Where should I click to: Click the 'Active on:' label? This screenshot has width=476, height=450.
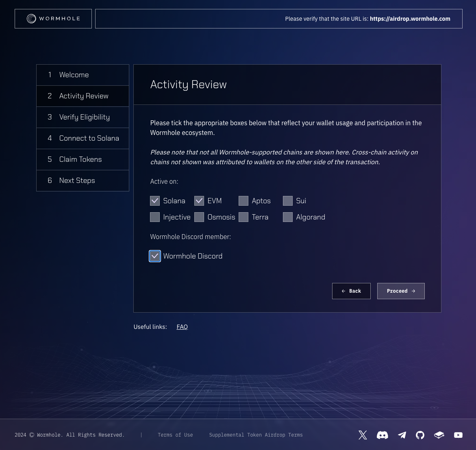tap(164, 181)
